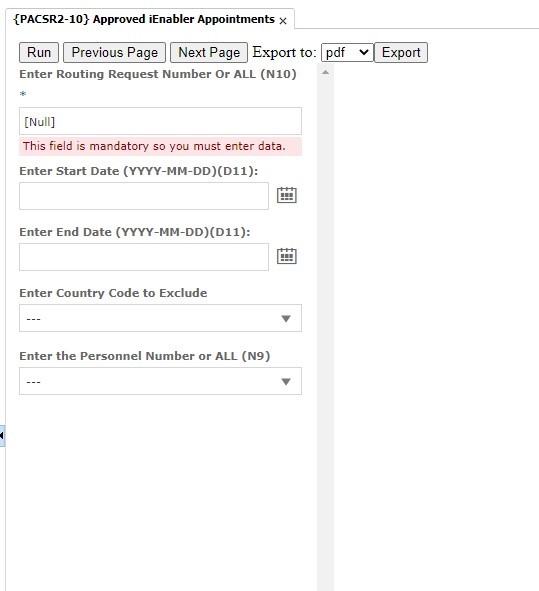Viewport: 539px width, 591px height.
Task: Expand the Country Code to Exclude dropdown
Action: [x=161, y=318]
